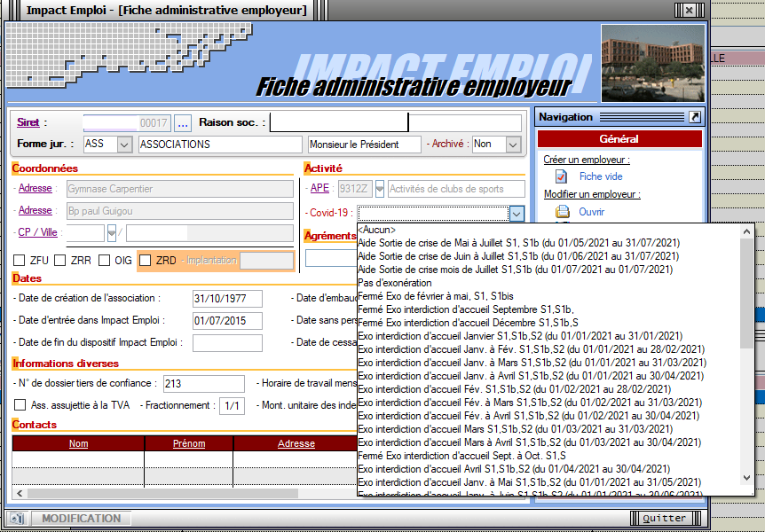Sort contacts by the Prénom column header
The width and height of the screenshot is (765, 532).
(x=189, y=443)
